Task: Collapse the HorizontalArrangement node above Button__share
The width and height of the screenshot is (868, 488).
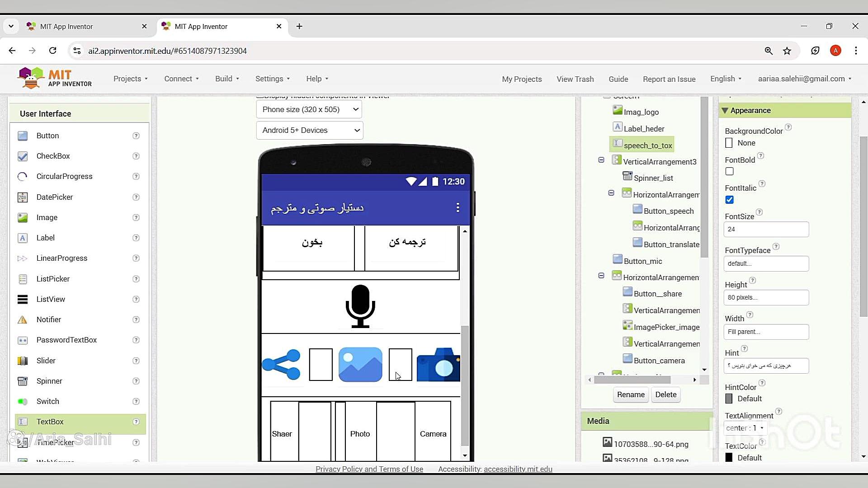Action: [x=601, y=276]
